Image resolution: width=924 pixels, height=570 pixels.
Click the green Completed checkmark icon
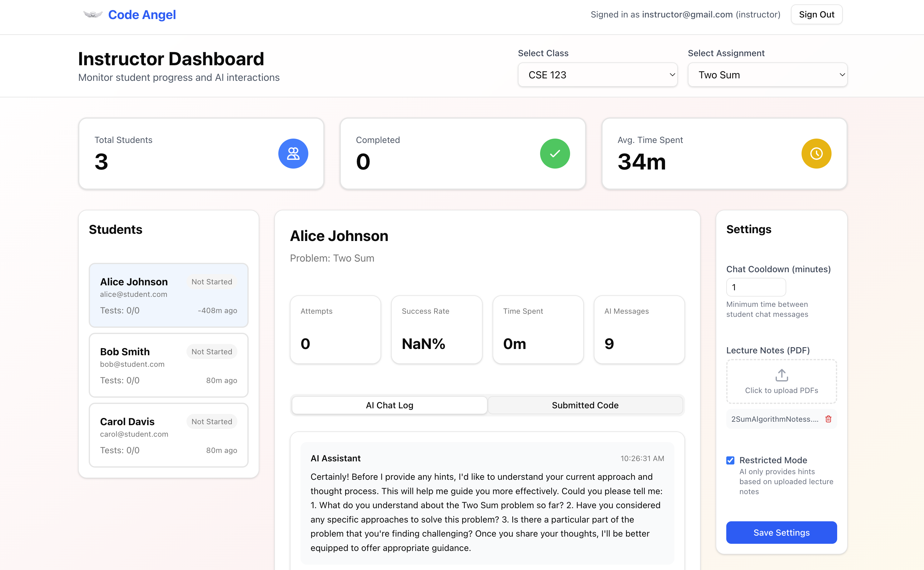click(x=554, y=154)
